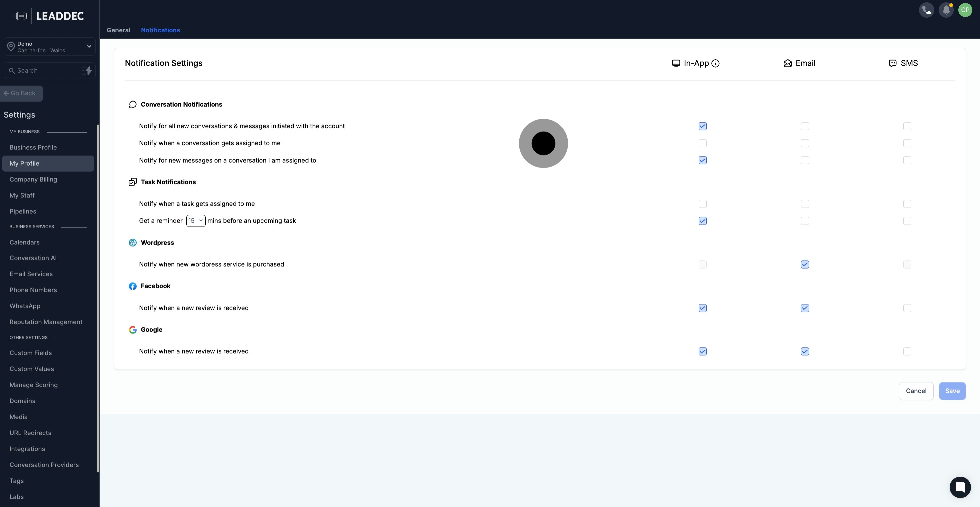Enable In-App when conversation assigned to me
980x507 pixels.
point(702,143)
